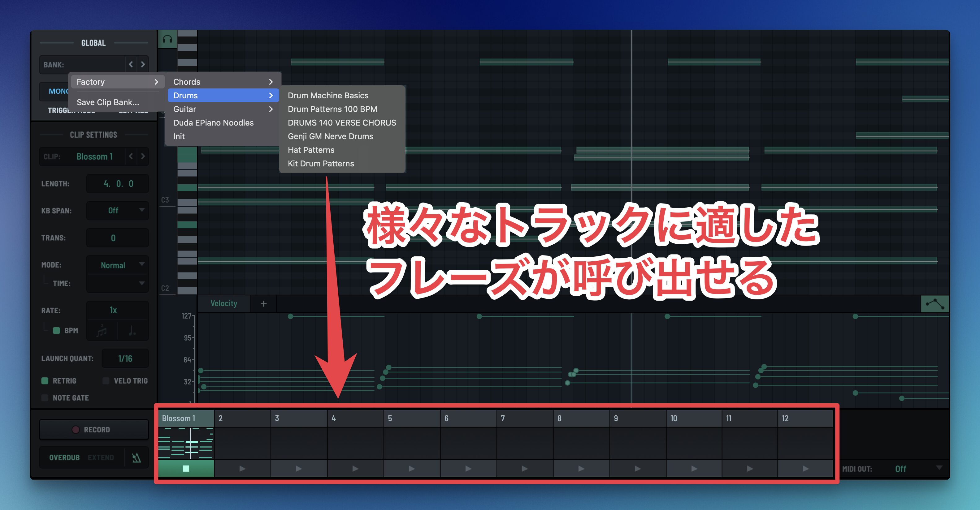
Task: Launch clip slot 12
Action: pos(806,468)
